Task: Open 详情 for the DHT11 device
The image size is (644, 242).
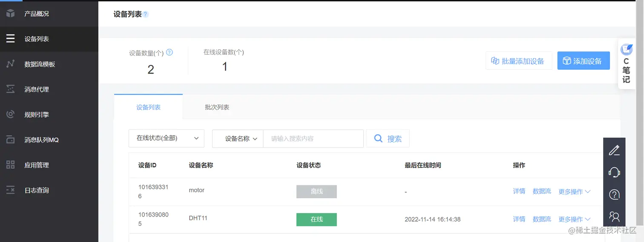Action: coord(519,219)
